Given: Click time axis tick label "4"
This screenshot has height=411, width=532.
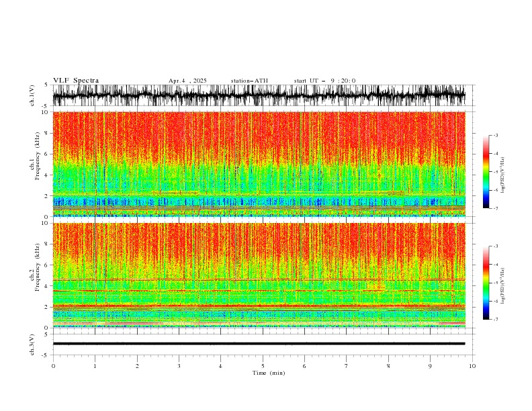Looking at the screenshot, I should (x=220, y=366).
